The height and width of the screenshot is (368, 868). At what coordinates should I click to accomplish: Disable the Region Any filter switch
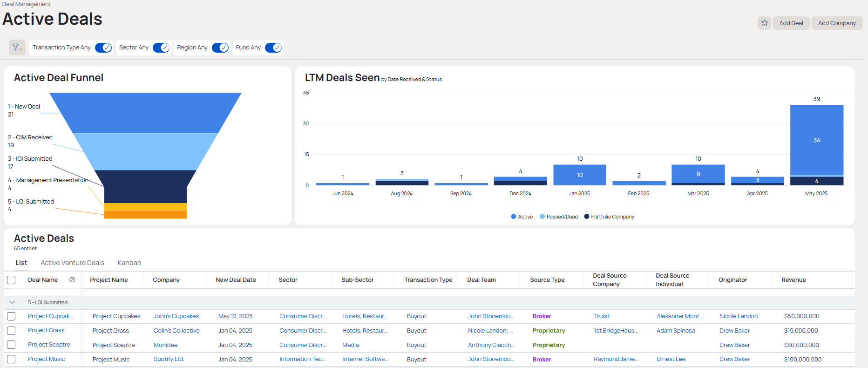point(220,48)
